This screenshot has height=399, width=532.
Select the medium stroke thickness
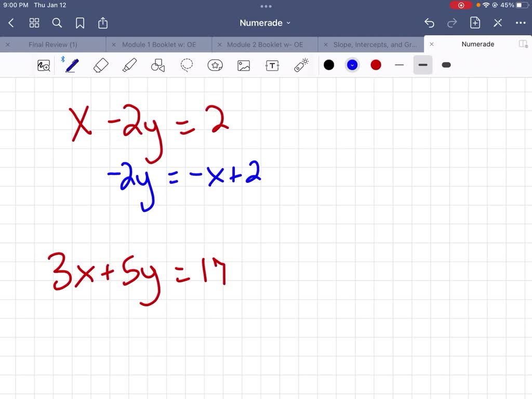tap(422, 65)
